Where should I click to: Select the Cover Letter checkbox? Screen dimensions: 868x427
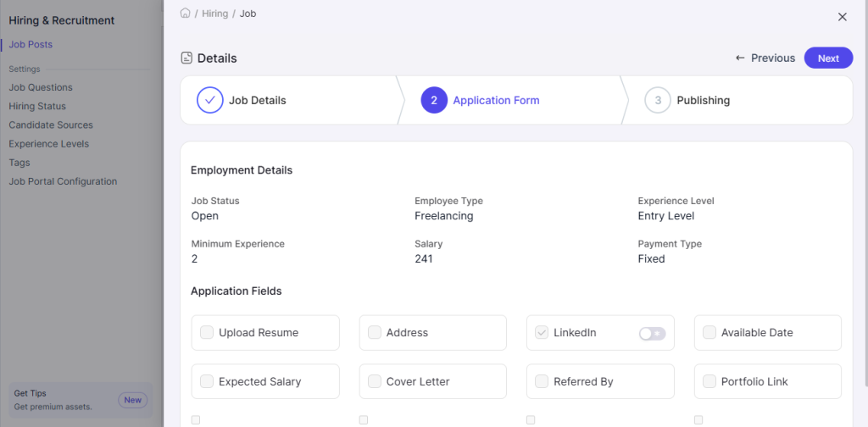[x=375, y=382]
